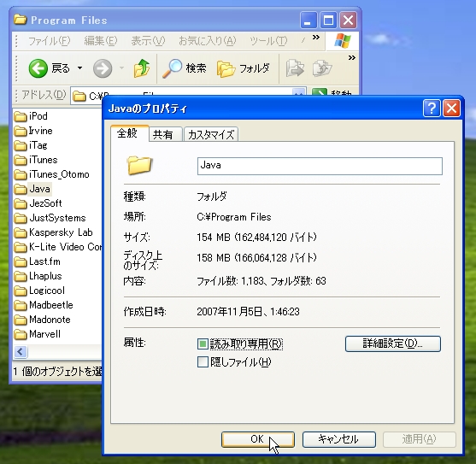Click the Program Files title bar folder icon

pyautogui.click(x=21, y=20)
